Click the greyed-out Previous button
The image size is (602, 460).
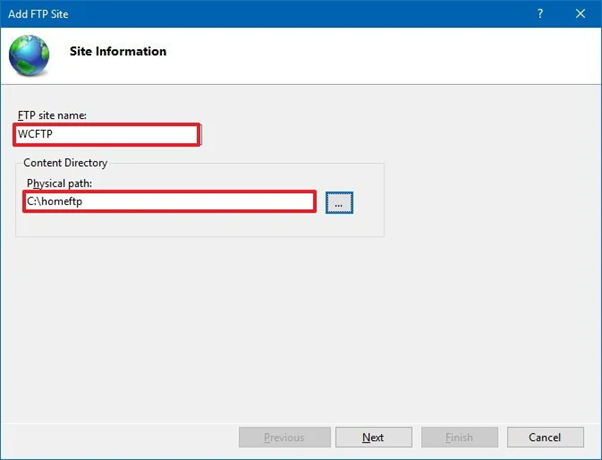pyautogui.click(x=284, y=437)
